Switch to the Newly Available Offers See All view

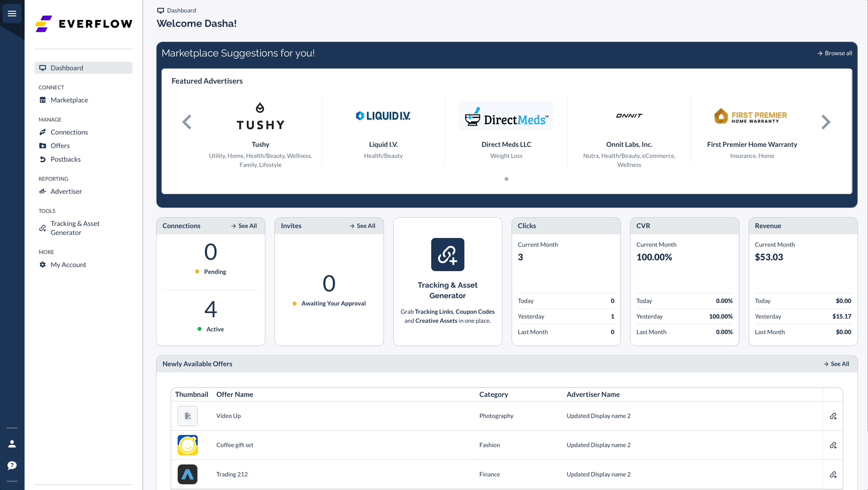pyautogui.click(x=836, y=363)
